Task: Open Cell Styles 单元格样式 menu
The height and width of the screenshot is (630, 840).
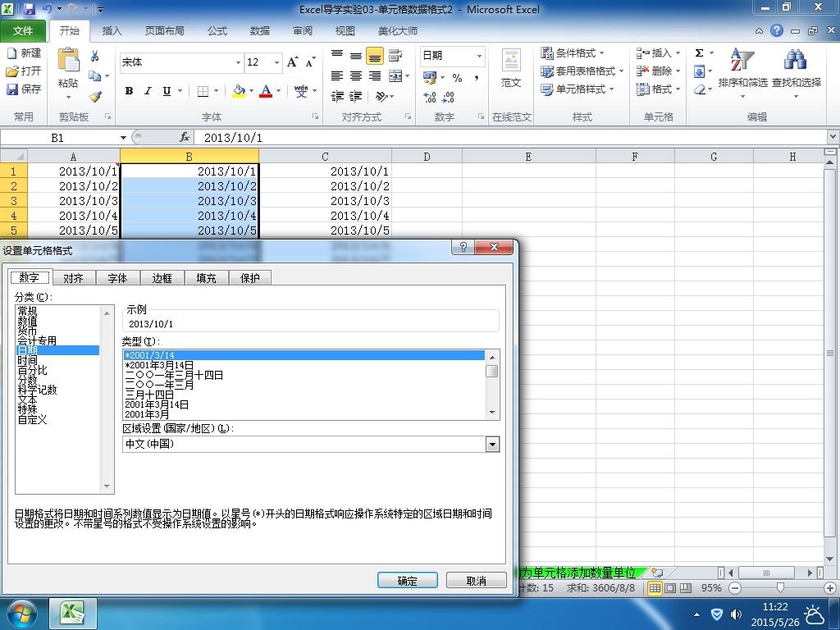Action: 577,89
